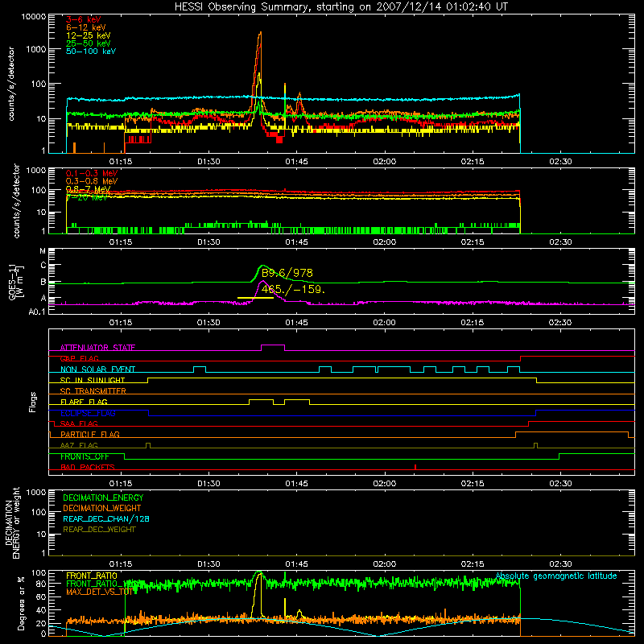
Task: Select the FRONTS_OFF flag label
Action: 85,456
